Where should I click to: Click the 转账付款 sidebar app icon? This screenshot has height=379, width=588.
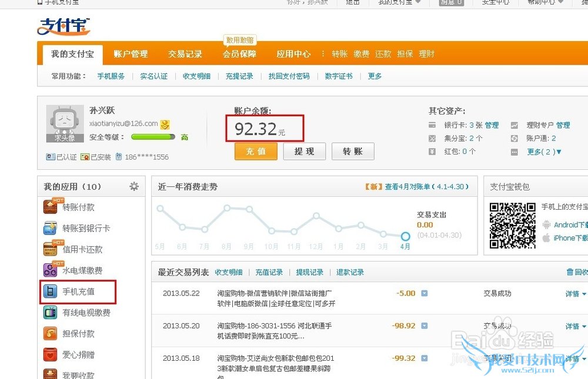click(51, 207)
